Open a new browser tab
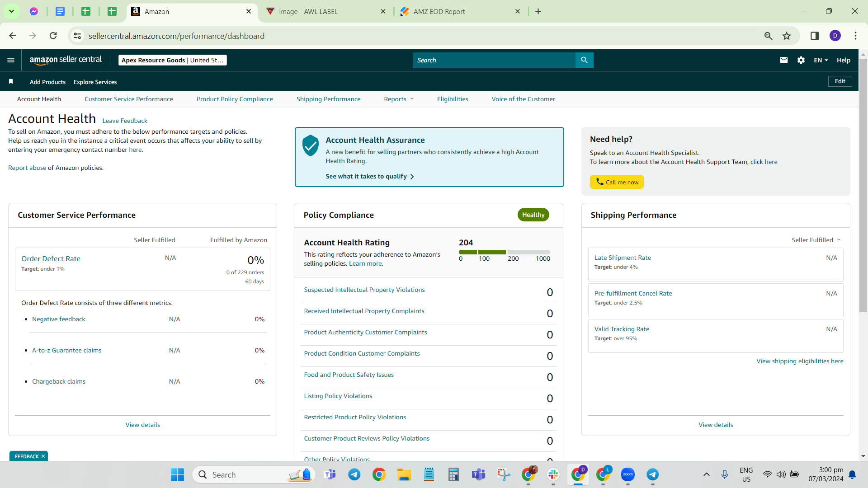This screenshot has height=488, width=868. click(x=538, y=11)
